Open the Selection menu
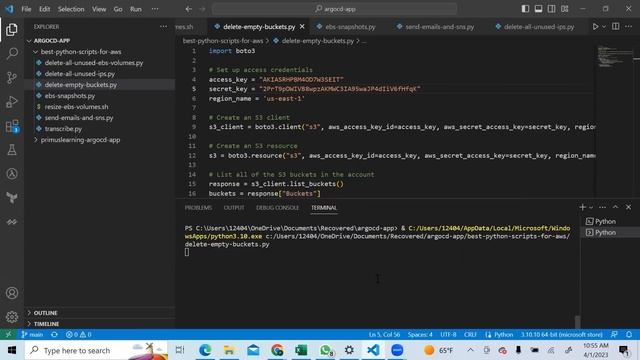 click(71, 9)
